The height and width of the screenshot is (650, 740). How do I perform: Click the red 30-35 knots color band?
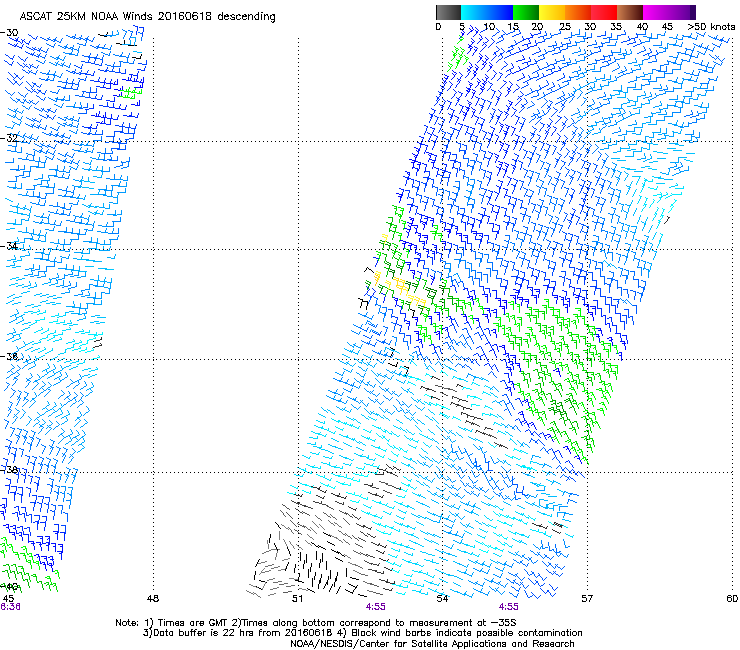[x=604, y=12]
